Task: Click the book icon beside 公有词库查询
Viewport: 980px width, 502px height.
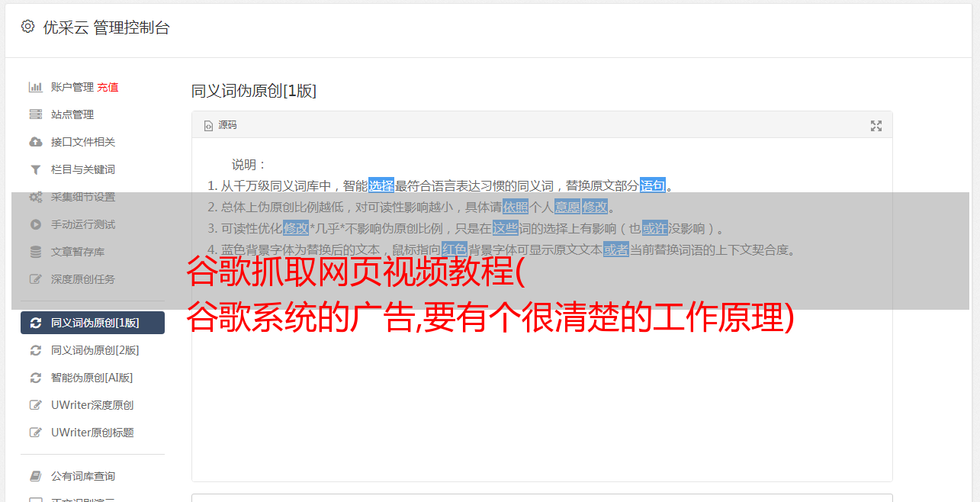Action: [x=35, y=476]
